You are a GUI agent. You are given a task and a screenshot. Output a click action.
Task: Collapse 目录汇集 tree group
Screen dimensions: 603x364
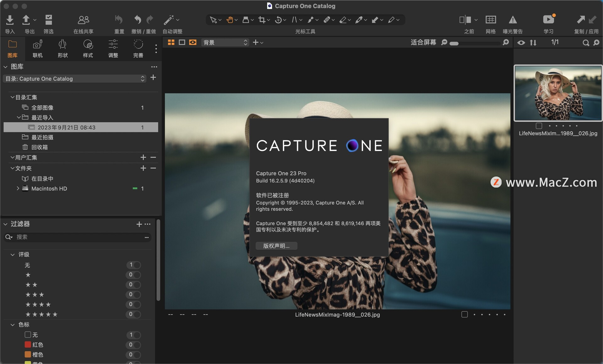(12, 97)
